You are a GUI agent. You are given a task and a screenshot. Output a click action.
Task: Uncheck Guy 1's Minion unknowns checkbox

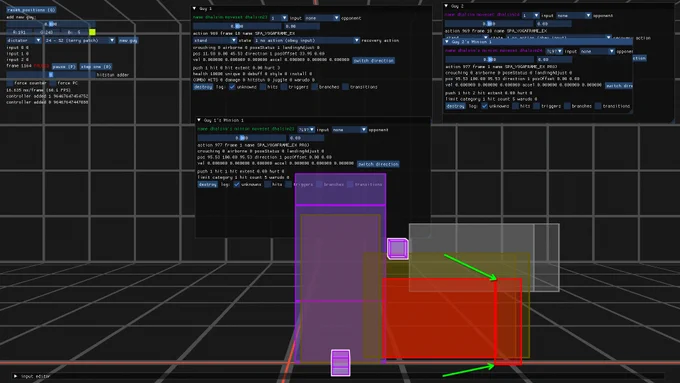tap(236, 185)
